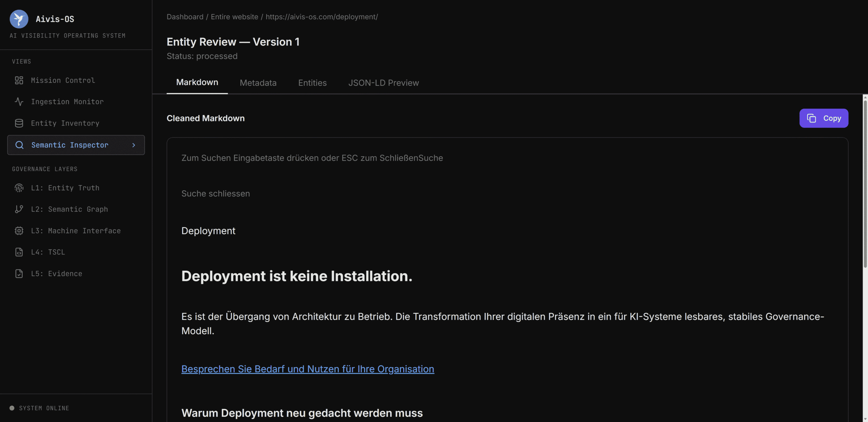Go to Entire website breadcrumb
The width and height of the screenshot is (868, 422).
click(x=234, y=17)
